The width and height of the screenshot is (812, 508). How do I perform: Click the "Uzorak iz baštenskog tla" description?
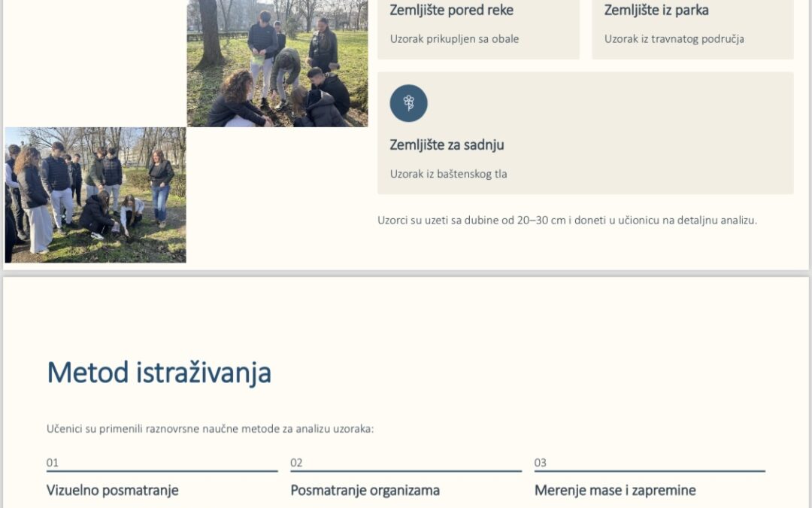click(448, 174)
